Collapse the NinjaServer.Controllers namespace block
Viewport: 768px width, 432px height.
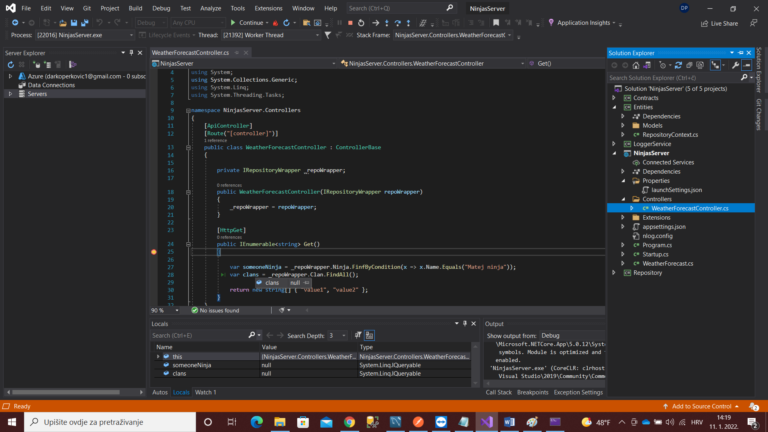(187, 110)
